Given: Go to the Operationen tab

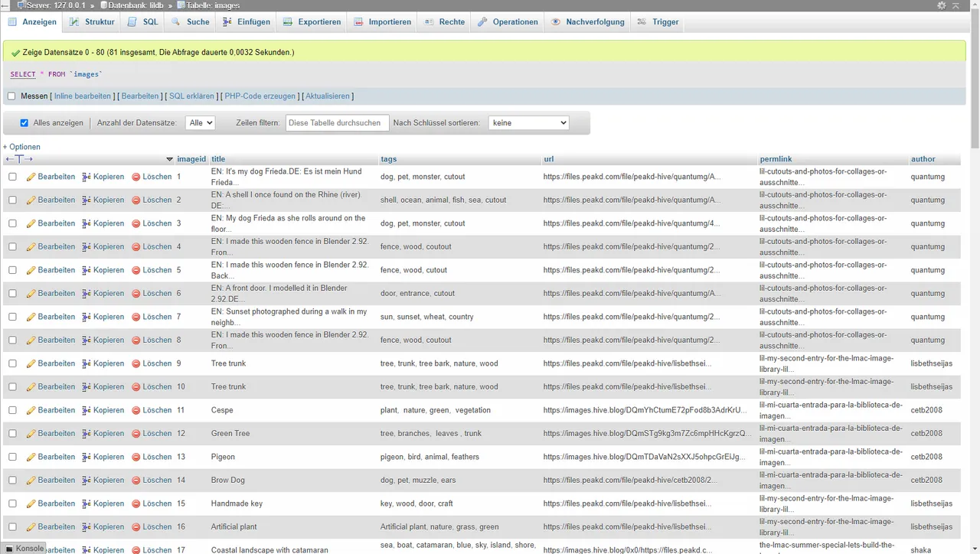Looking at the screenshot, I should coord(508,22).
